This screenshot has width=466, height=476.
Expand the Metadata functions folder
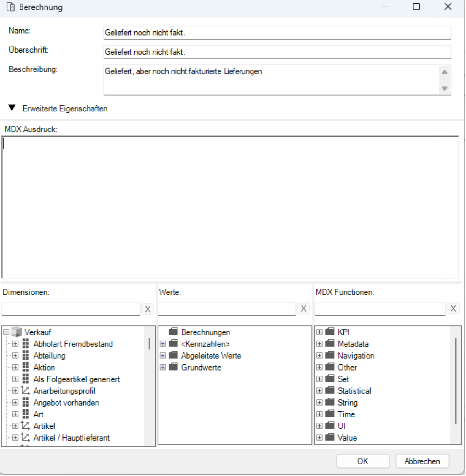pyautogui.click(x=319, y=344)
